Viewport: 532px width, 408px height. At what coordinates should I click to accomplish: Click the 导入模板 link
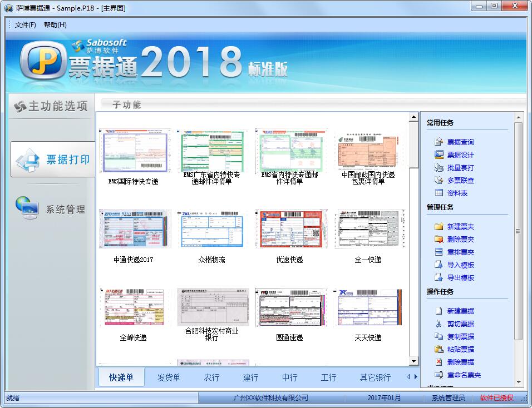coord(460,265)
